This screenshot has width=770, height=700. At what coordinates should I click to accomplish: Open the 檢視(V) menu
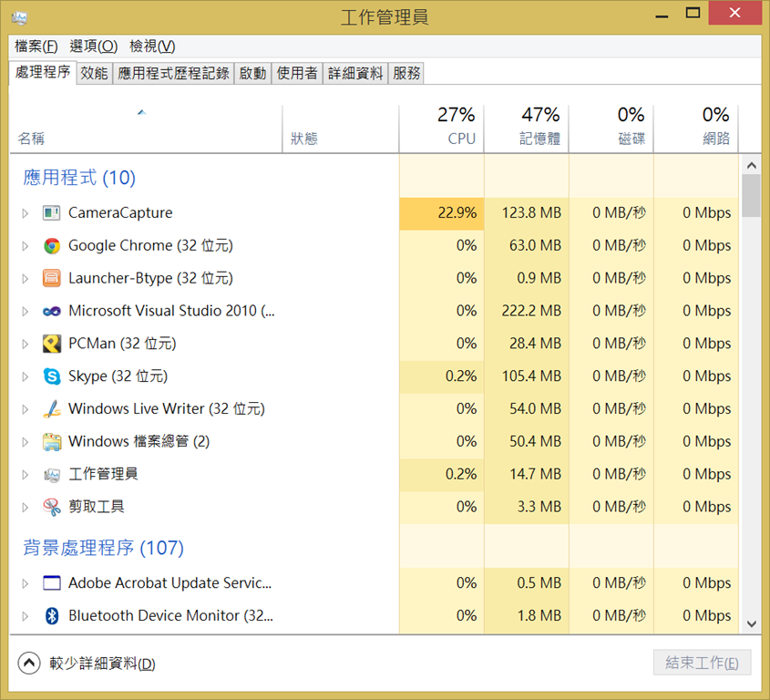coord(152,46)
